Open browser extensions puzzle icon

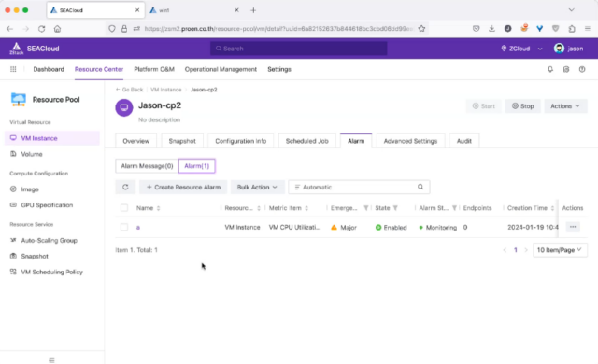click(572, 29)
